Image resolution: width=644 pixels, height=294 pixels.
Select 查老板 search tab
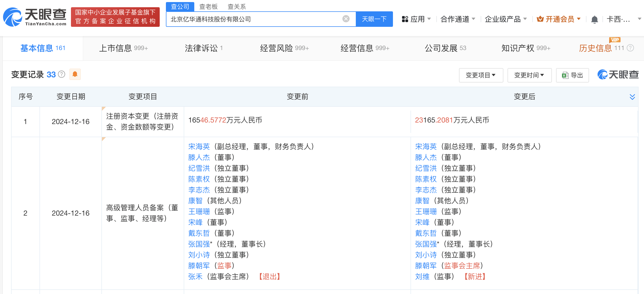coord(208,6)
